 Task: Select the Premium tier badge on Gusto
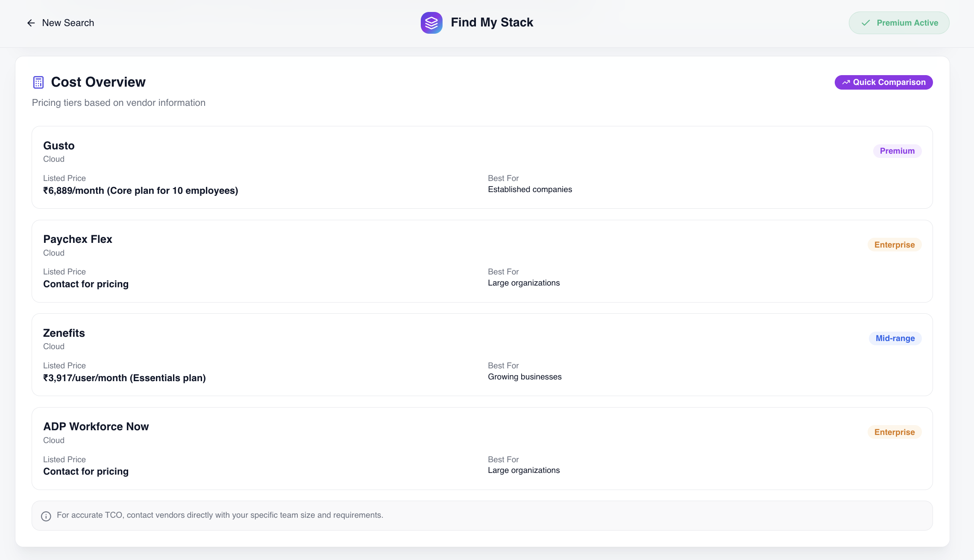(x=897, y=151)
